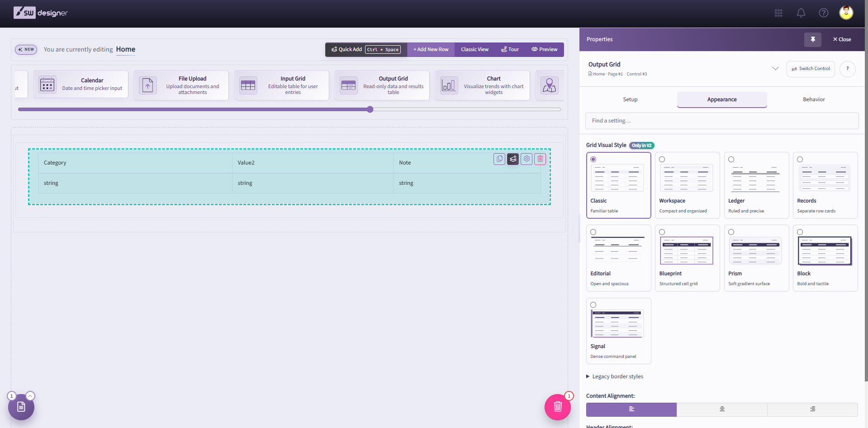Delete the grid control with red trash icon
868x428 pixels.
coord(540,159)
